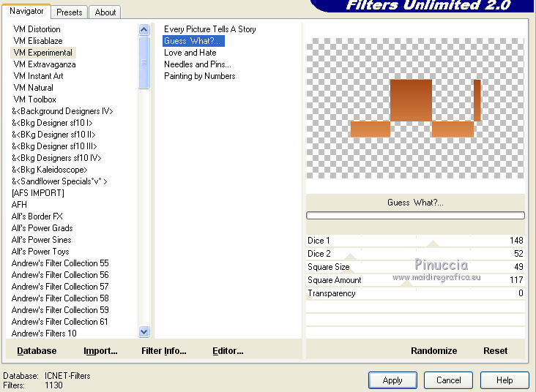Choose Love and Hate filter
This screenshot has height=392, width=536.
[x=190, y=53]
